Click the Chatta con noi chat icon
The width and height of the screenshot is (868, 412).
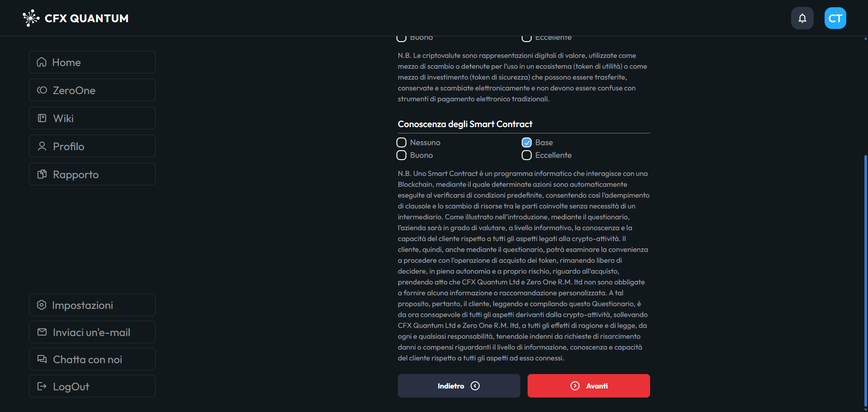[42, 360]
